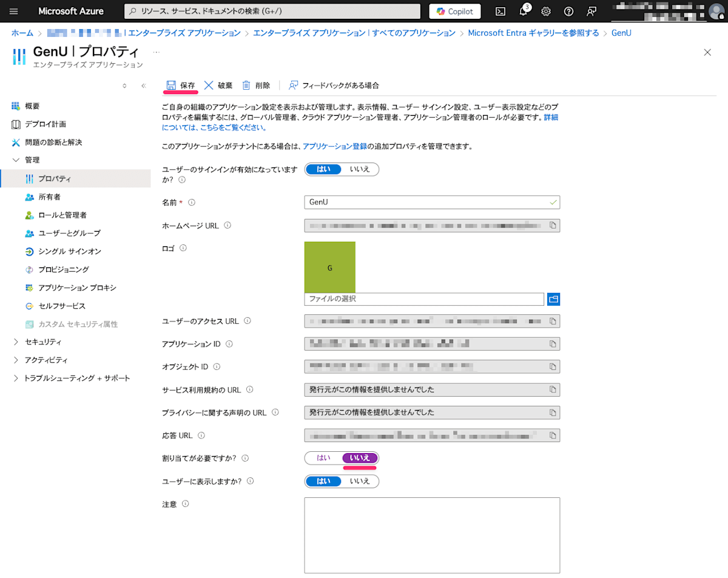
Task: Copy the サービス利用規約の URL value
Action: pyautogui.click(x=553, y=389)
